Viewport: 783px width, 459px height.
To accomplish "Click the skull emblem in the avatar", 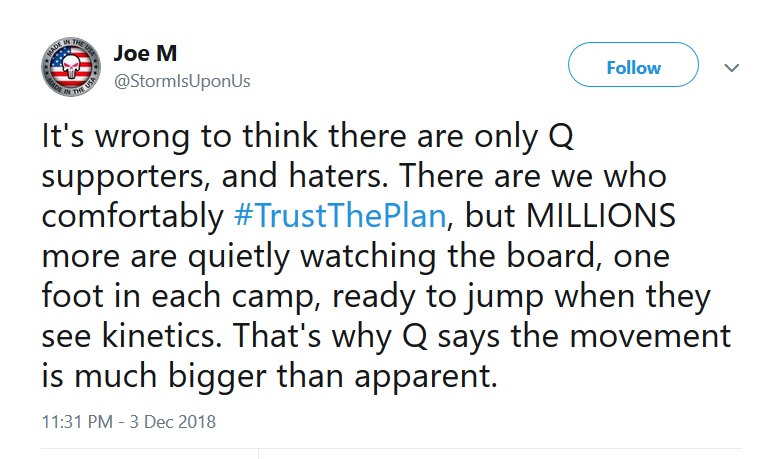I will 71,67.
